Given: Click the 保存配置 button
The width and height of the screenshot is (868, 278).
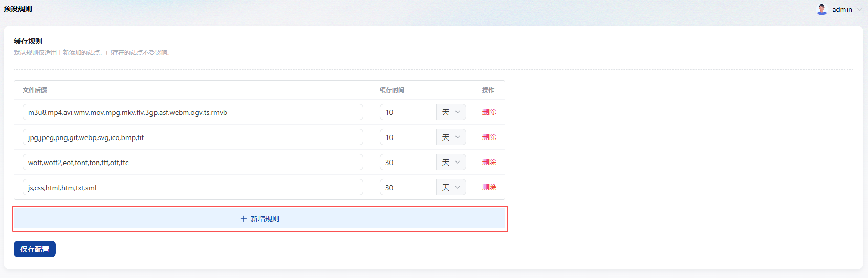Looking at the screenshot, I should pyautogui.click(x=35, y=249).
